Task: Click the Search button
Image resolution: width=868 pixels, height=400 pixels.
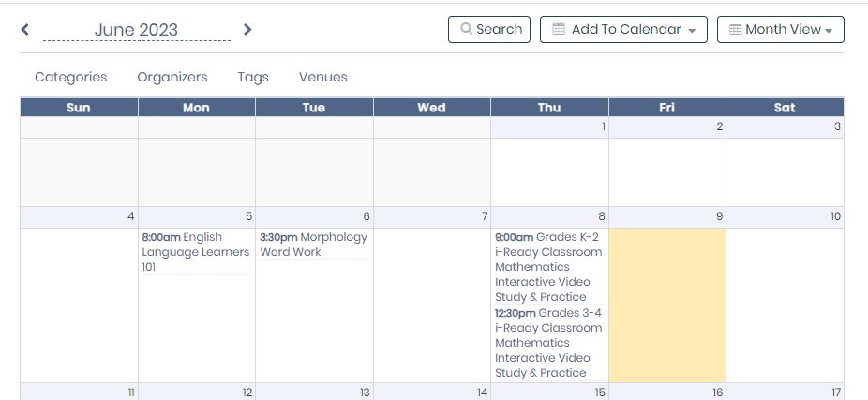Action: coord(489,29)
